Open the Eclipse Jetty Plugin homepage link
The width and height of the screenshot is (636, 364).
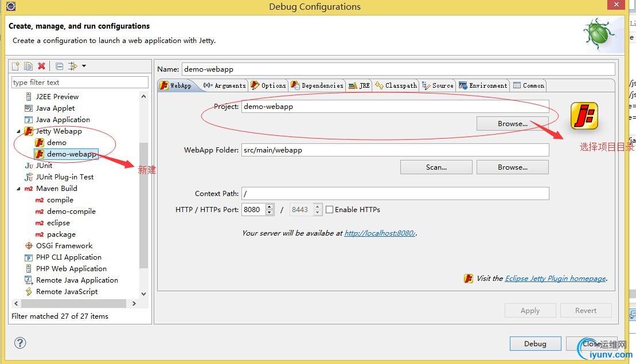click(556, 279)
